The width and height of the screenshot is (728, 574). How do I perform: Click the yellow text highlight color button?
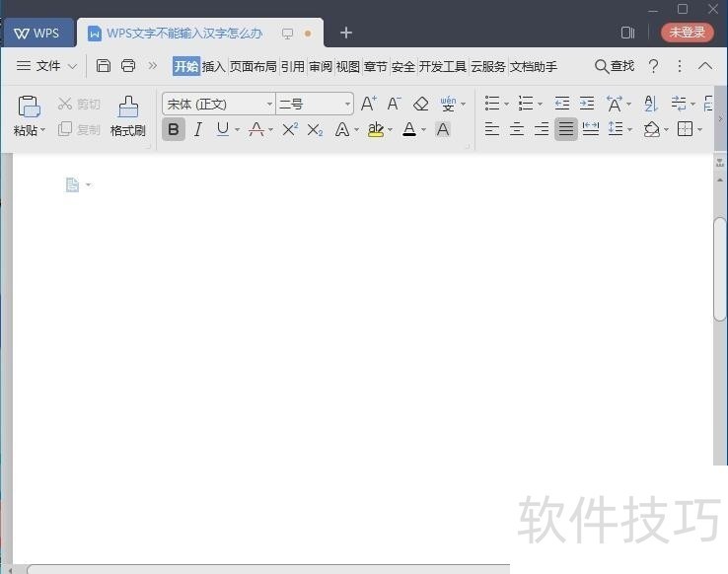[376, 129]
